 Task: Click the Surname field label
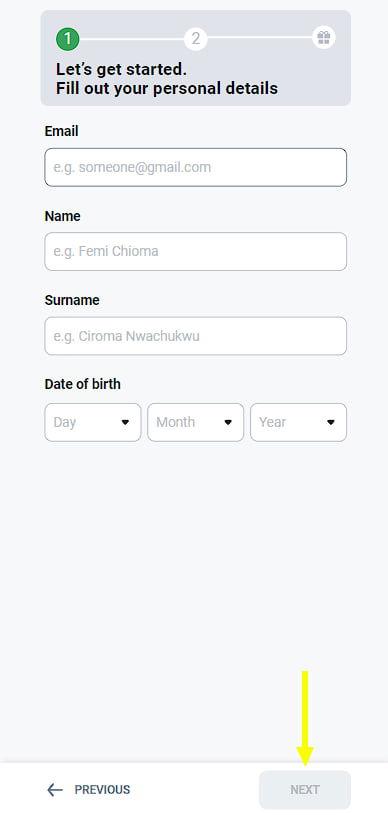(x=72, y=300)
